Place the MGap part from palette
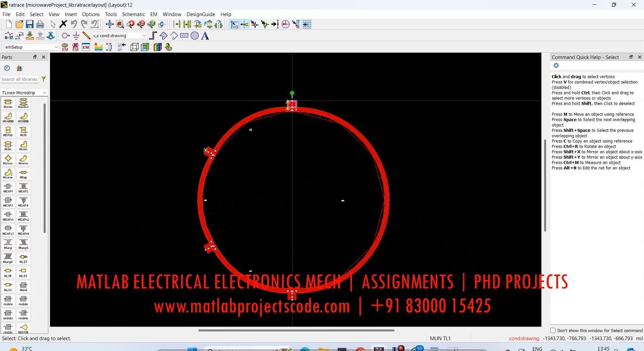This screenshot has width=644, height=351. point(23,174)
